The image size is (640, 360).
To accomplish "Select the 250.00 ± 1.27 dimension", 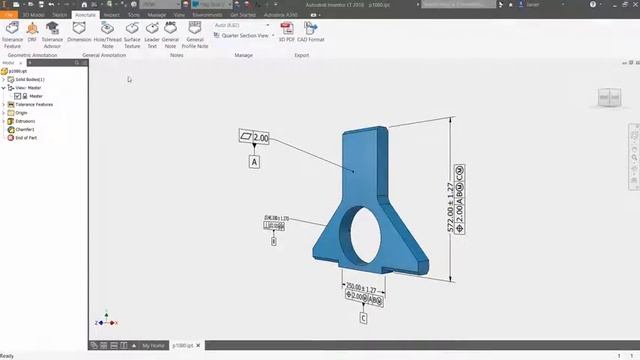I will (362, 288).
